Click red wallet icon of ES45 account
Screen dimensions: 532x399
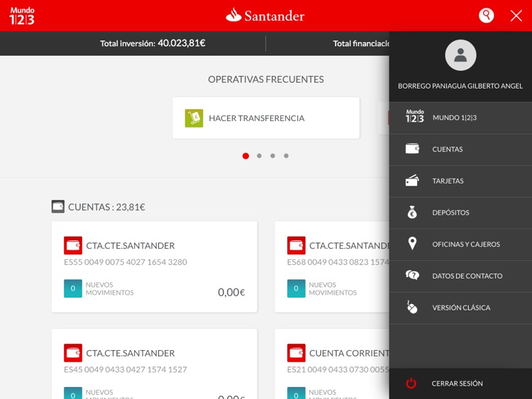click(x=73, y=353)
